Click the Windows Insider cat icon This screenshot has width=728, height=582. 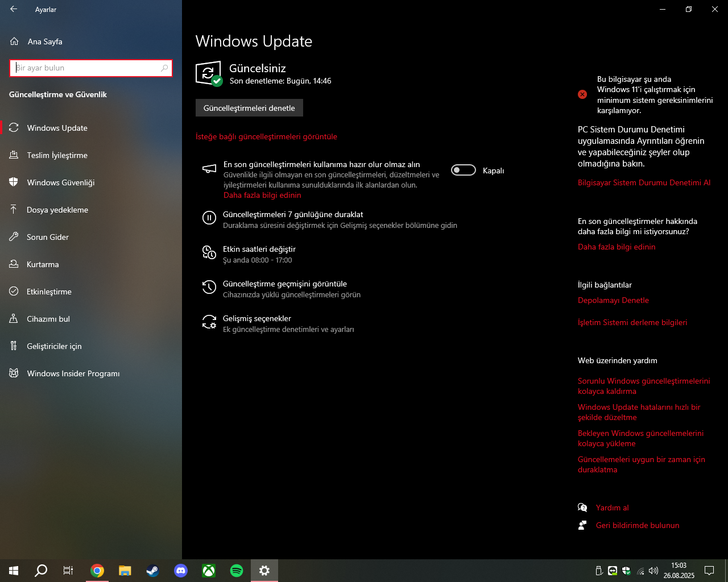point(14,373)
